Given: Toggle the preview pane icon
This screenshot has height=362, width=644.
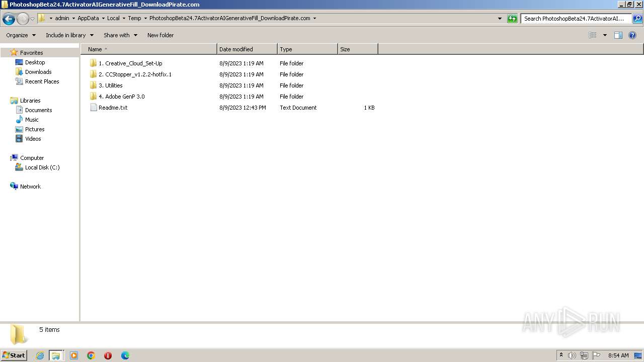Looking at the screenshot, I should (x=618, y=35).
